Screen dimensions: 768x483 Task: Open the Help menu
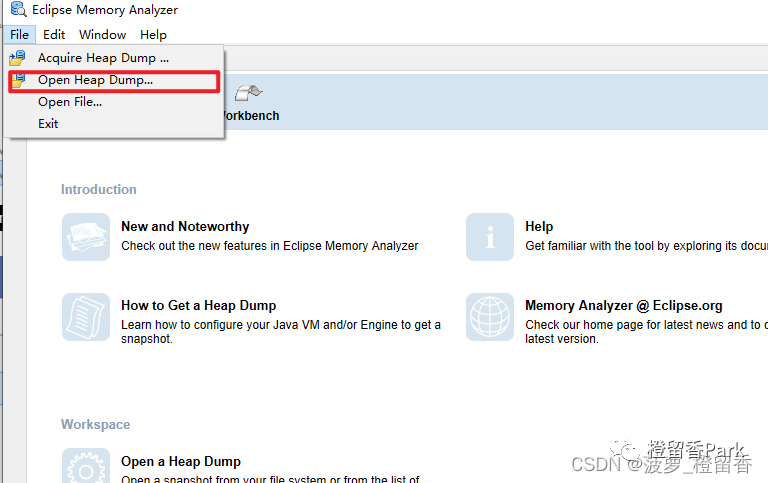[x=153, y=35]
